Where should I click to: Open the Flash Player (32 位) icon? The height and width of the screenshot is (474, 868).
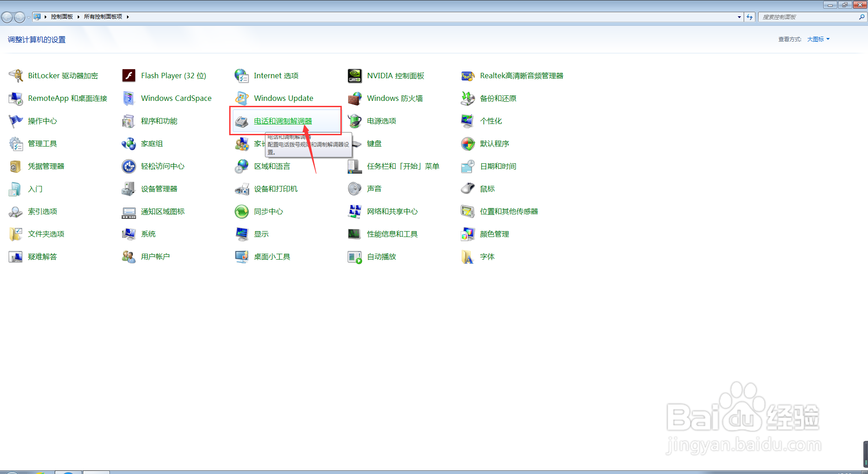tap(129, 76)
